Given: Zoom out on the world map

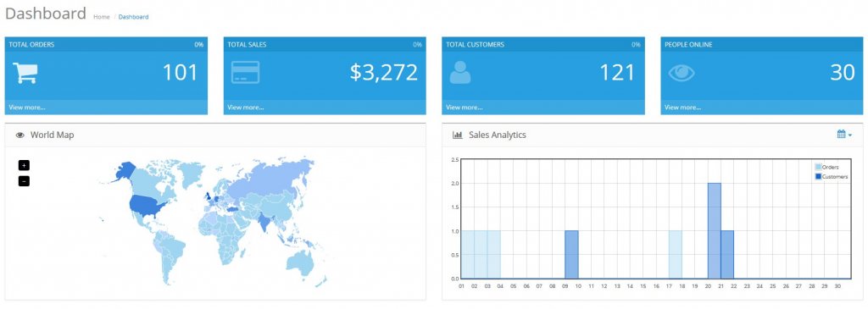Looking at the screenshot, I should tap(24, 181).
